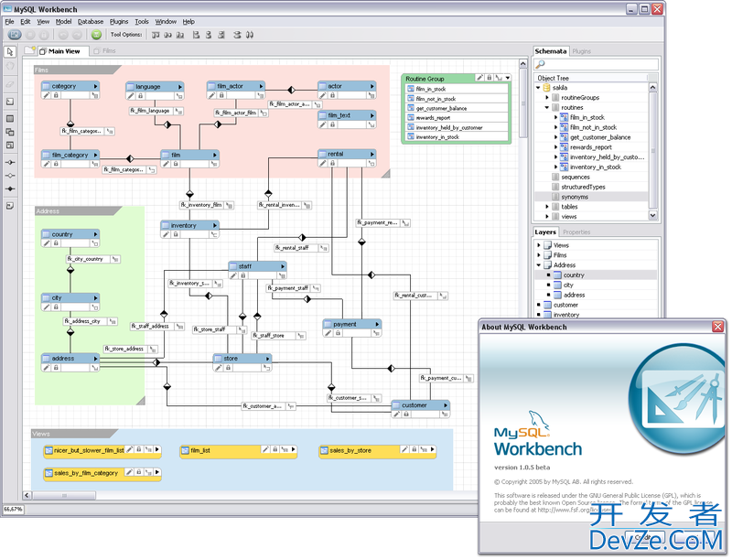Select city in Layers panel
This screenshot has height=560, width=732.
568,285
